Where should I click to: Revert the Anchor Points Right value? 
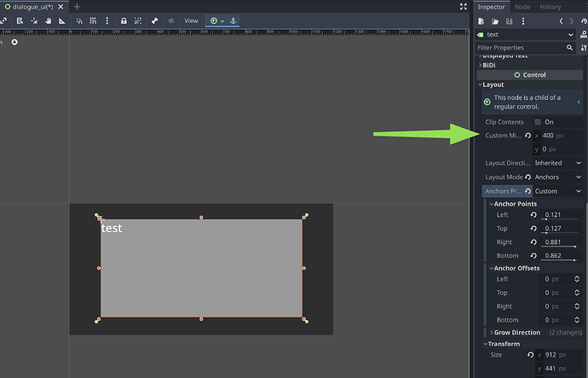tap(533, 242)
